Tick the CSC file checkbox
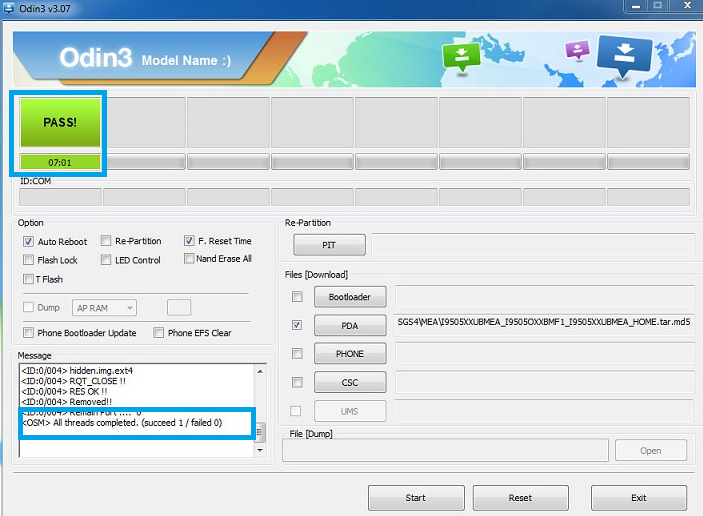This screenshot has width=703, height=516. click(x=297, y=382)
